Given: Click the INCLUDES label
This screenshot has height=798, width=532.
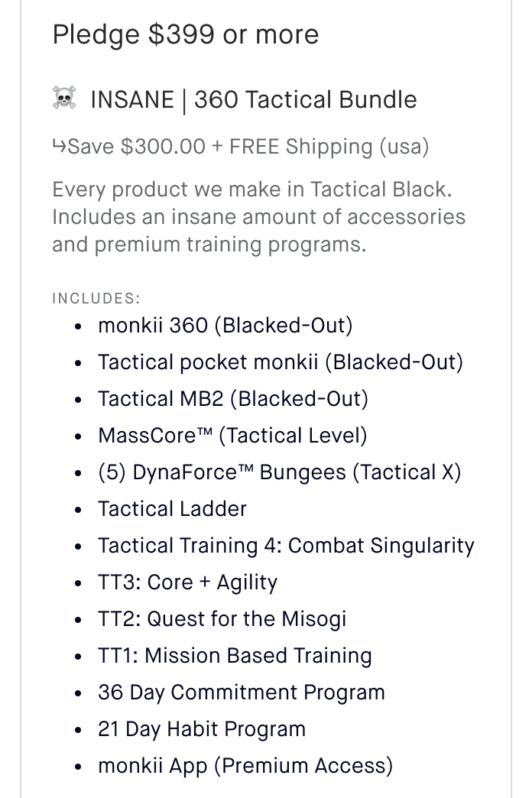Looking at the screenshot, I should click(96, 298).
